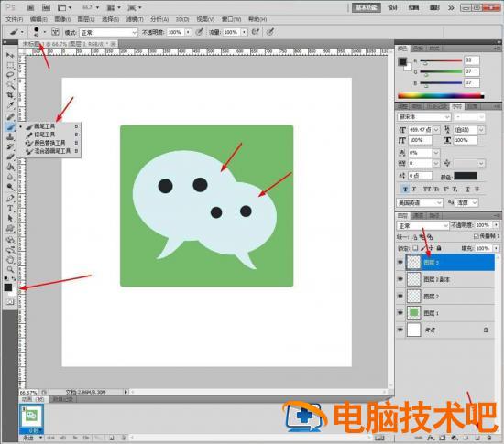The image size is (504, 444).
Task: Open opacity 100% arrow in options bar
Action: point(188,32)
